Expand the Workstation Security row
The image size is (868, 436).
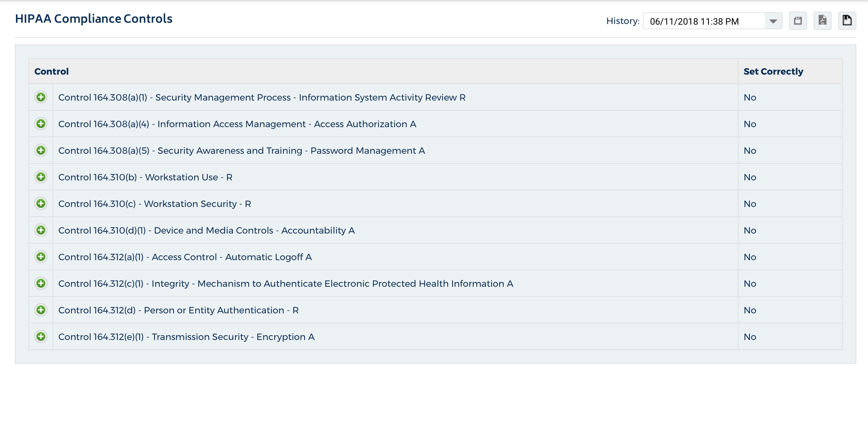(41, 204)
